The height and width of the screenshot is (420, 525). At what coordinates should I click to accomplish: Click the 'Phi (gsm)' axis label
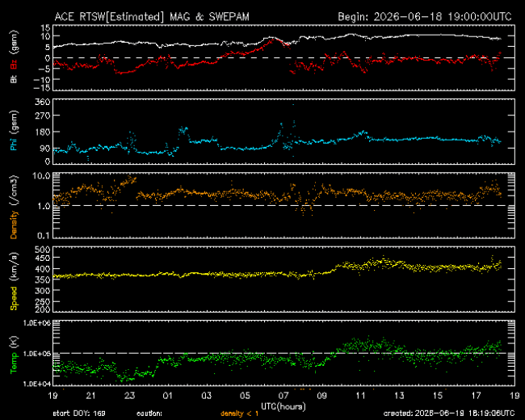14,131
